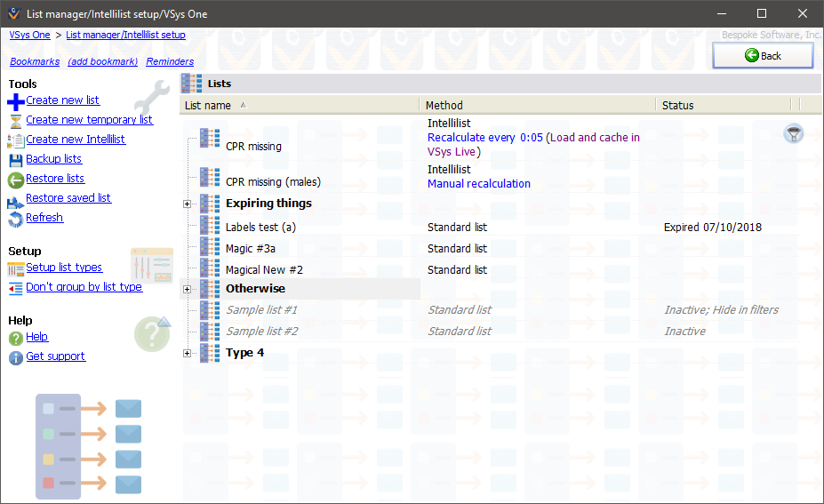Go to VSys One breadcrumb link
The width and height of the screenshot is (824, 504).
click(30, 35)
